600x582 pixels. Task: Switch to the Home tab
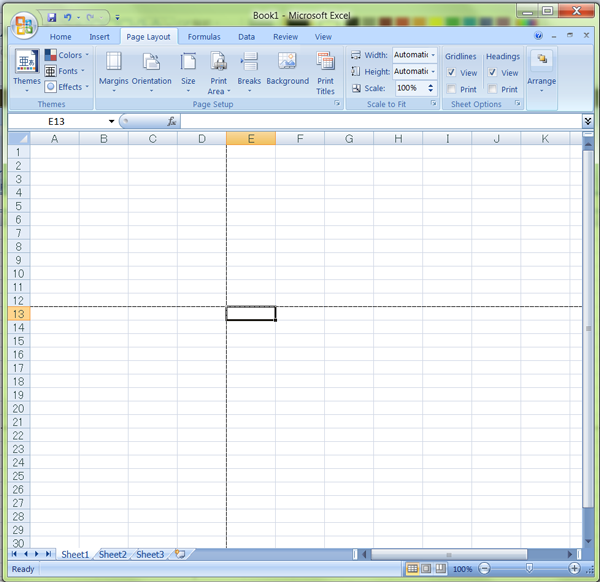point(60,37)
